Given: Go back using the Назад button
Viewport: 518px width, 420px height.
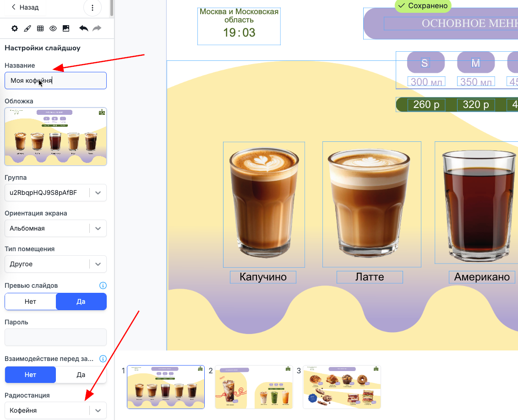Looking at the screenshot, I should coord(25,7).
